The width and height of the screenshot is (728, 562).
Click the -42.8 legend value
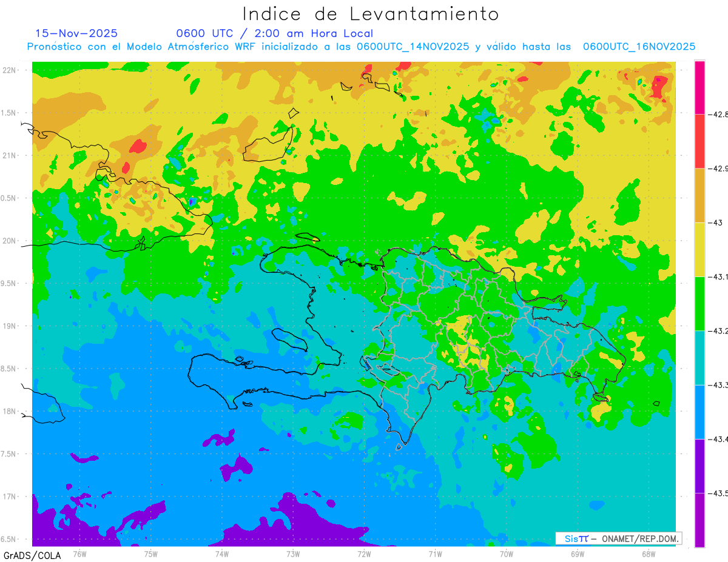718,114
